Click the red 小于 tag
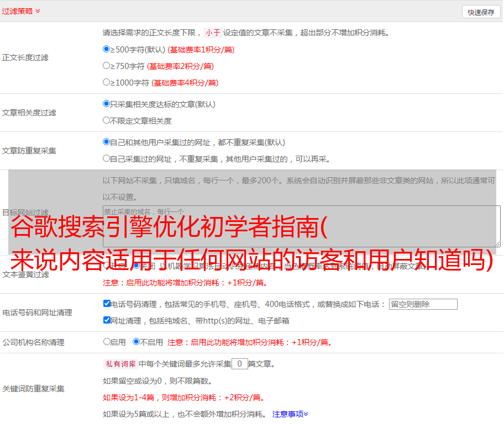Image resolution: width=504 pixels, height=424 pixels. pos(213,33)
